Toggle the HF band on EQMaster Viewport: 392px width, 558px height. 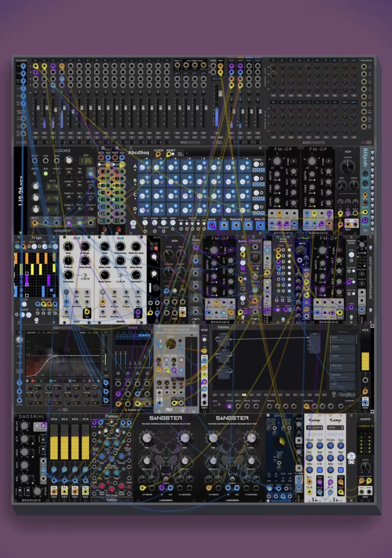point(90,381)
